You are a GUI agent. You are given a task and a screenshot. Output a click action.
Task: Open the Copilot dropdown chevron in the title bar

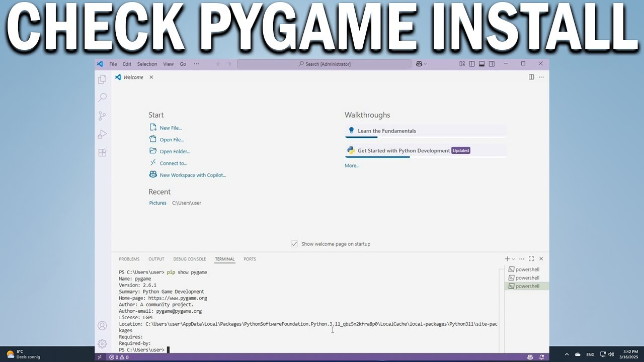click(x=425, y=64)
